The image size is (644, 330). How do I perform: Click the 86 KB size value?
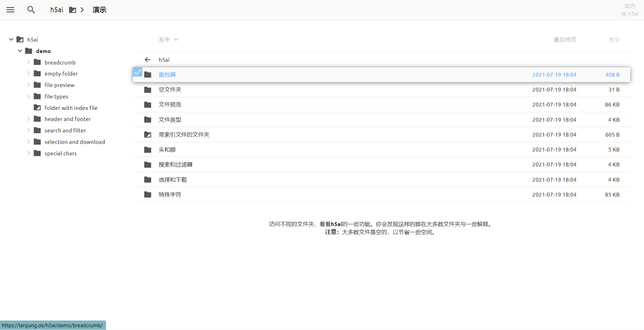tap(612, 104)
